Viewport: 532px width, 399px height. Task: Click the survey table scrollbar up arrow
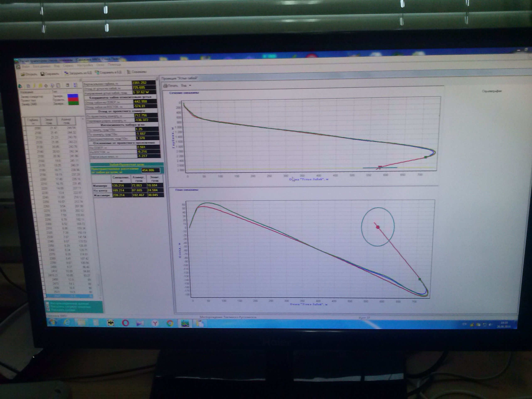pos(83,119)
